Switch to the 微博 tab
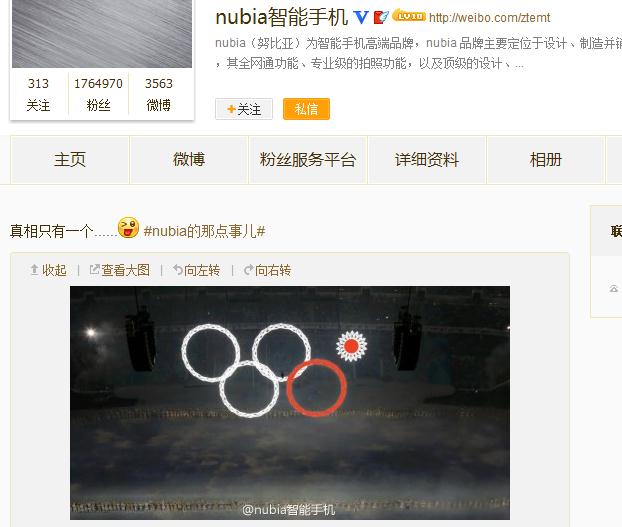 coord(189,160)
